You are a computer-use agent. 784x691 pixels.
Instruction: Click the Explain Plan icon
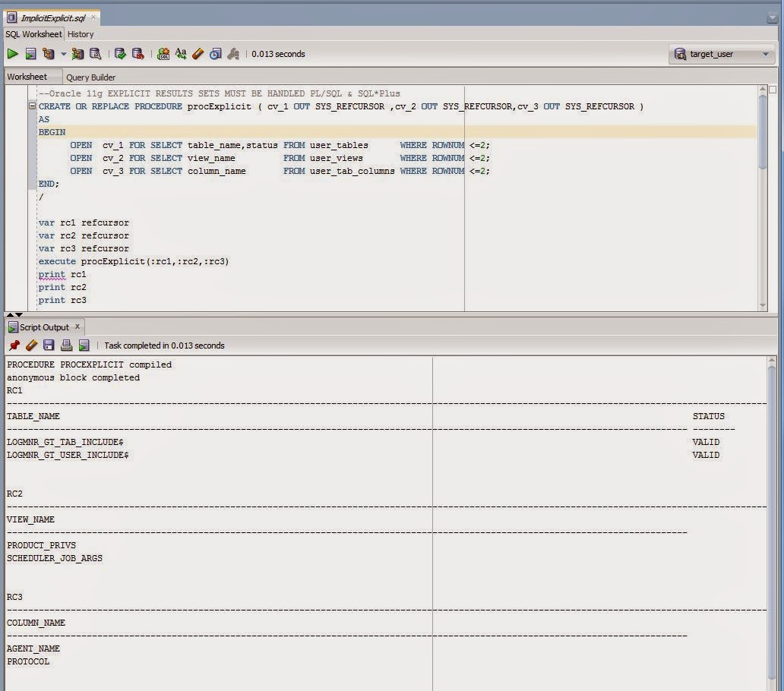(49, 54)
